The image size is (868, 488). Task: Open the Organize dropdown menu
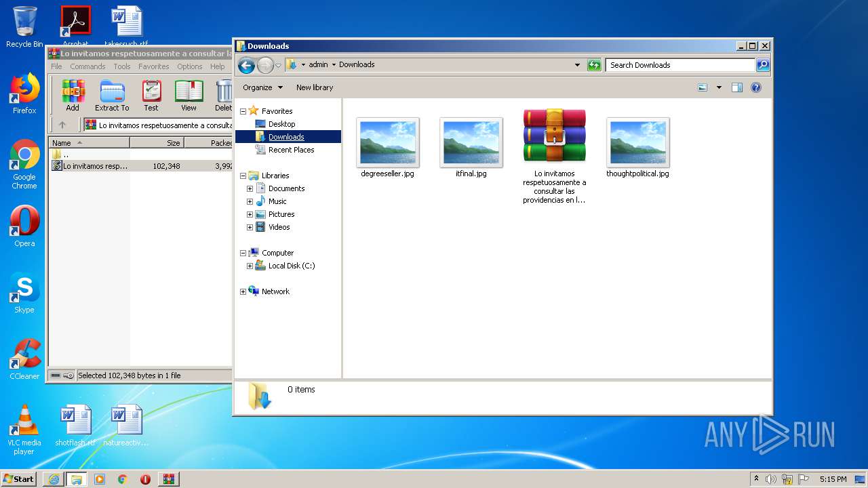point(263,87)
